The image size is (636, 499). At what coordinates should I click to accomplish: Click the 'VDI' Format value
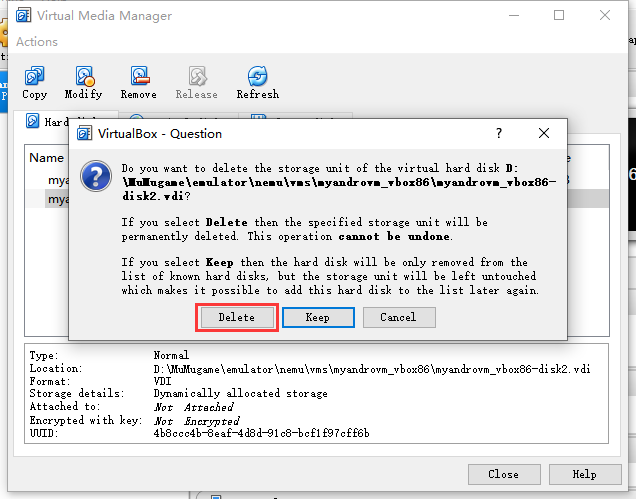pyautogui.click(x=163, y=381)
